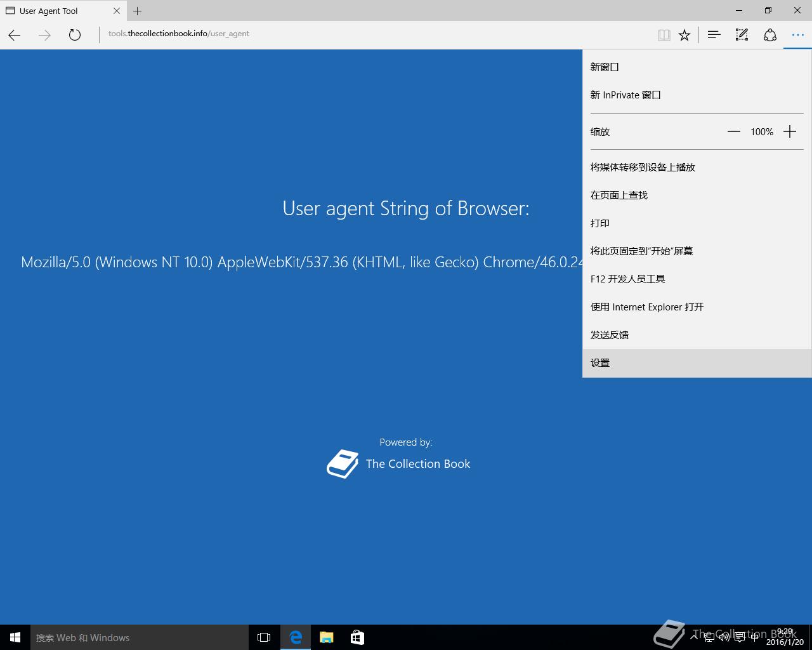The width and height of the screenshot is (812, 650).
Task: Open File Explorer from taskbar
Action: tap(327, 637)
